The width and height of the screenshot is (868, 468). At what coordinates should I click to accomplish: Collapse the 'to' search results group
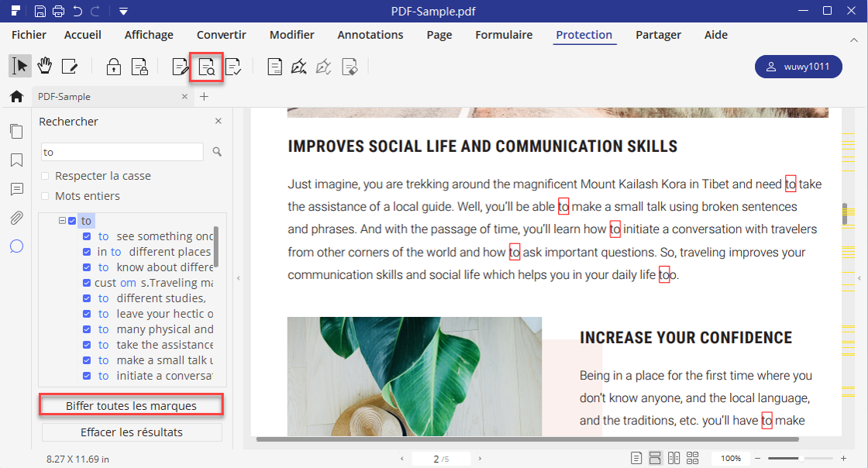(x=61, y=220)
